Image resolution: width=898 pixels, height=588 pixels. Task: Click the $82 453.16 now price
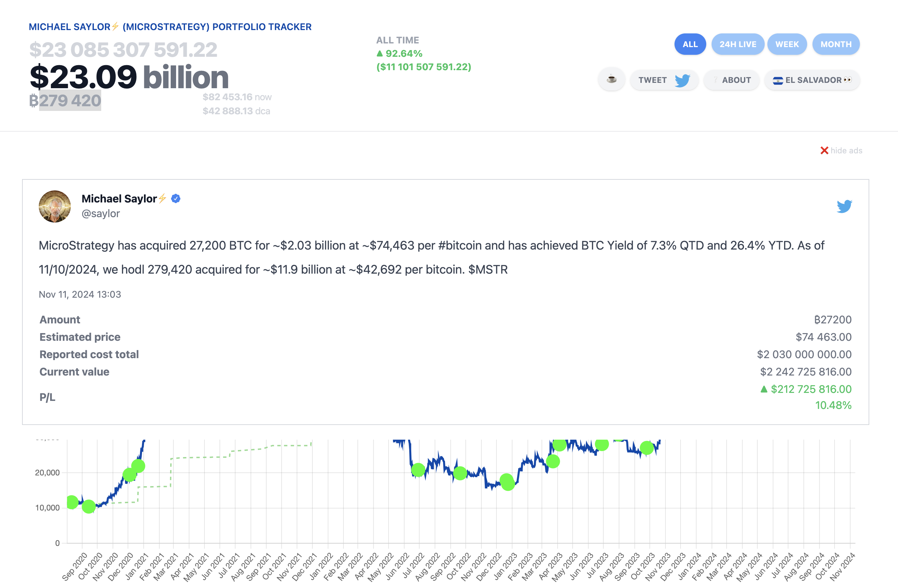click(x=237, y=97)
